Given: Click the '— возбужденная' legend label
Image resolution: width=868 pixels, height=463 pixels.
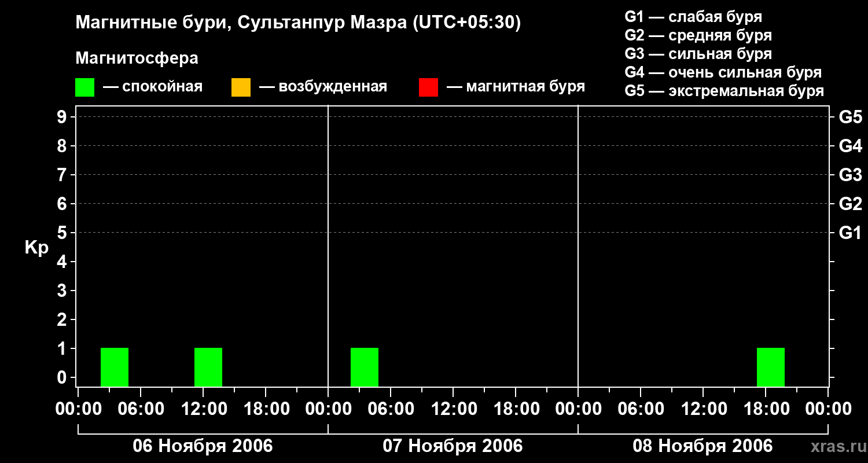Looking at the screenshot, I should [x=323, y=87].
